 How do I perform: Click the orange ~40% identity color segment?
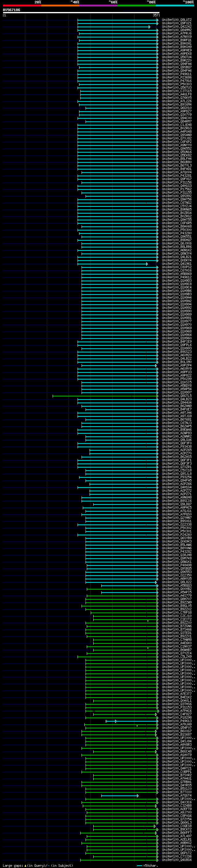(x=60, y=6)
